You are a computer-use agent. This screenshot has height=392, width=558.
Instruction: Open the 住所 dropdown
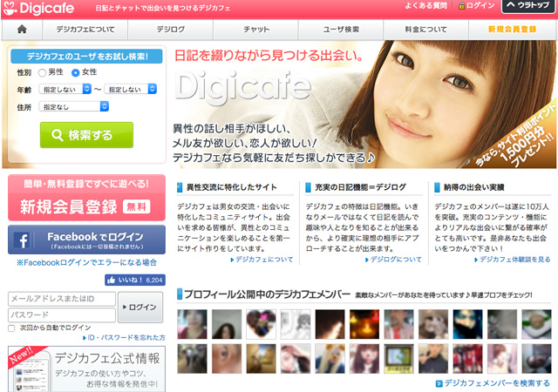[73, 106]
